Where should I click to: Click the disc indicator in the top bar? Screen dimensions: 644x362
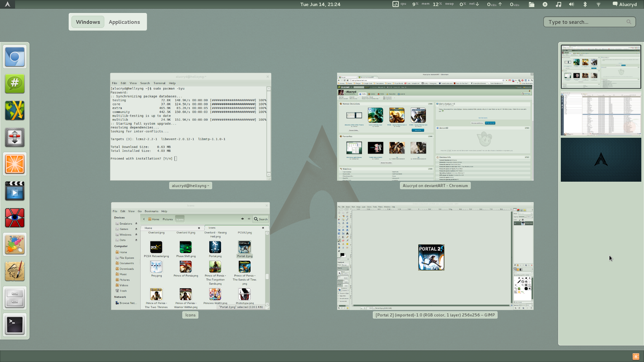click(545, 4)
